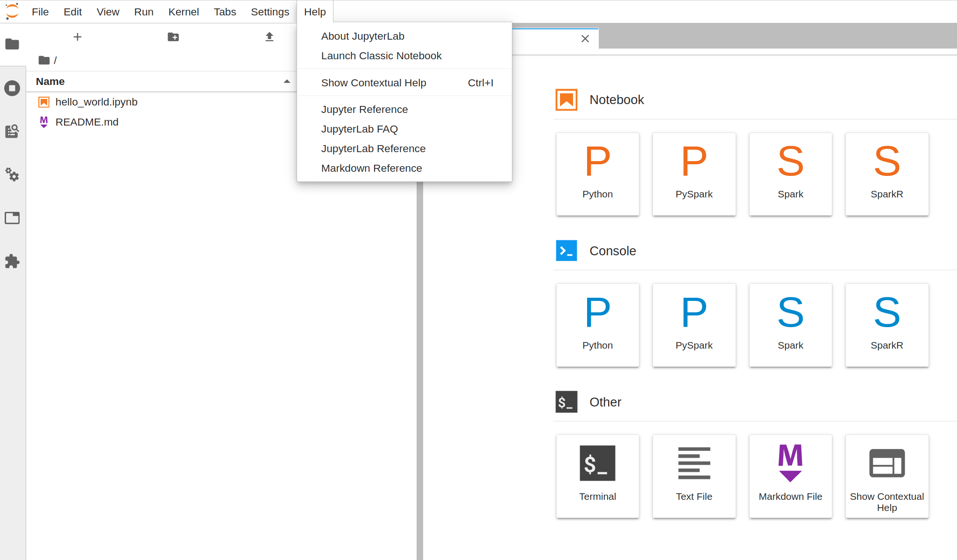Launch PySpark notebook from Notebook section
957x560 pixels.
tap(694, 174)
